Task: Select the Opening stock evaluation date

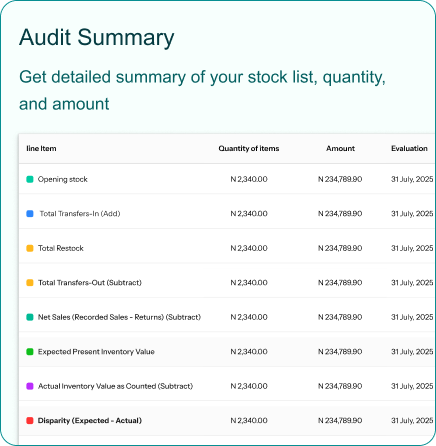Action: [x=412, y=179]
